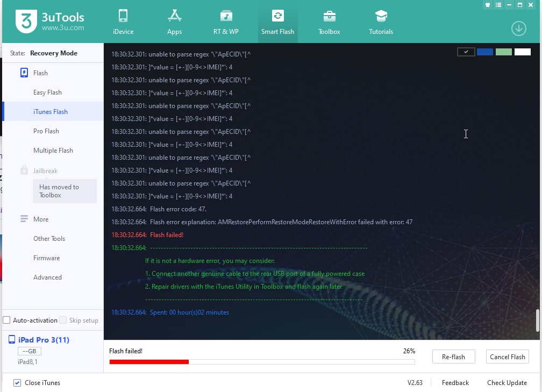Image resolution: width=542 pixels, height=392 pixels.
Task: Click the skin/theme shirt icon
Action: coord(487,5)
